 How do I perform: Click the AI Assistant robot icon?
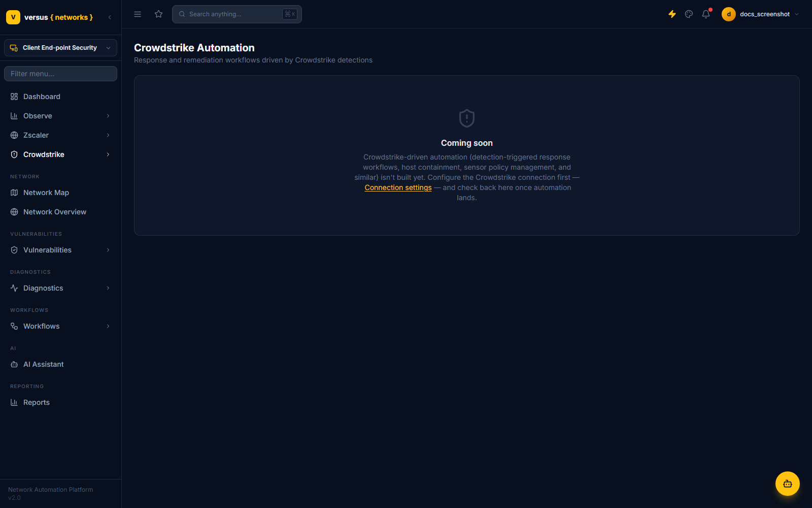14,364
